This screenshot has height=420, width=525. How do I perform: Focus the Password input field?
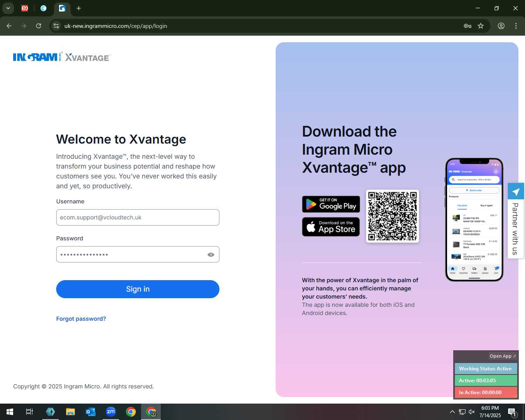(x=138, y=254)
